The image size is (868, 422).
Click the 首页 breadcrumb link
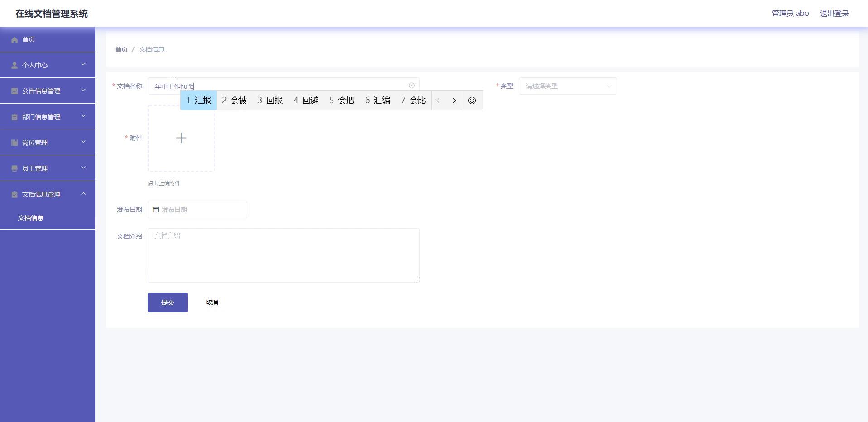(121, 49)
